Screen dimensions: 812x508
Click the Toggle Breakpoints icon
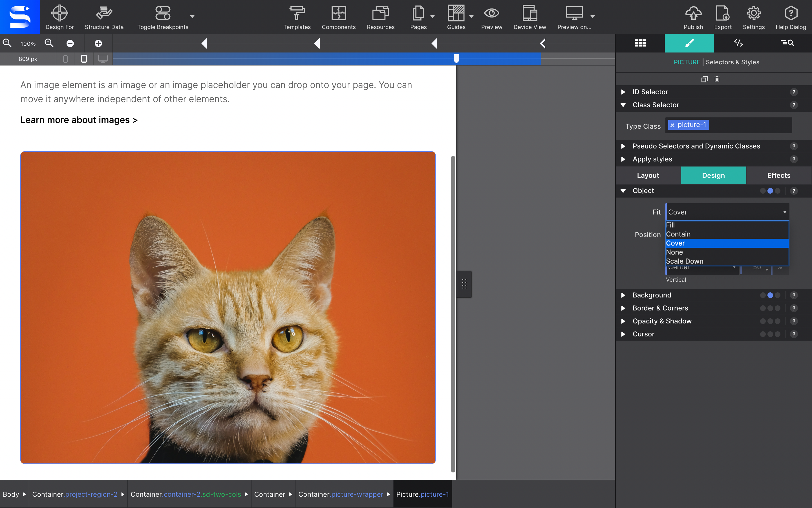pos(163,14)
